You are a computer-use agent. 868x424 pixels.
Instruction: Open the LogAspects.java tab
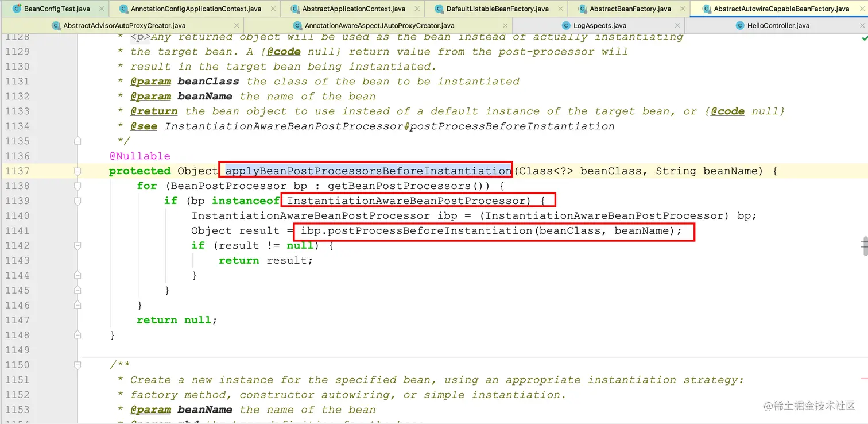click(598, 25)
